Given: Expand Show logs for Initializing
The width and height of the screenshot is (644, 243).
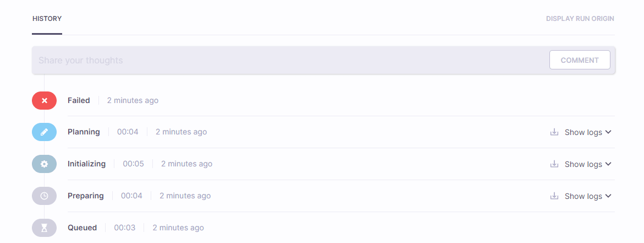Looking at the screenshot, I should (588, 164).
